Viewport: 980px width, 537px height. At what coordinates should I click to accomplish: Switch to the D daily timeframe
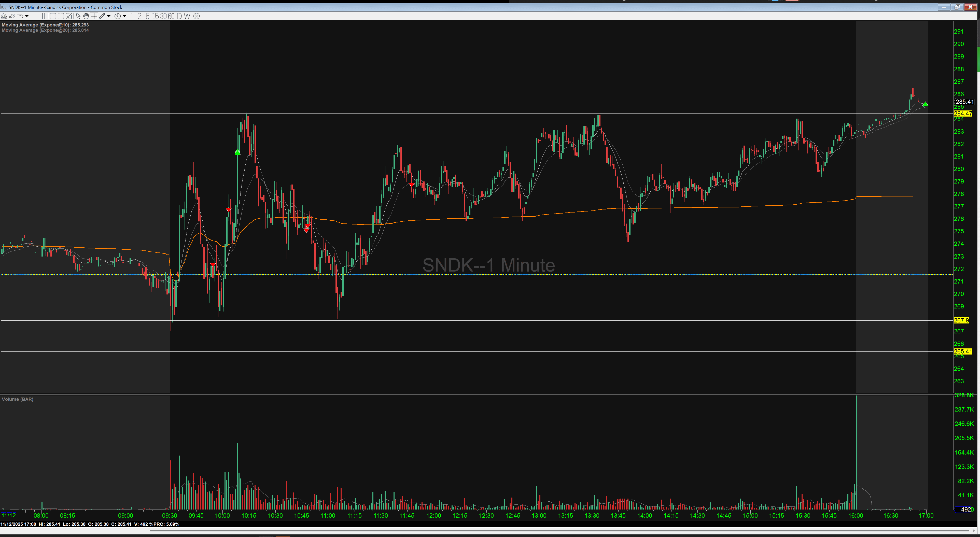point(179,16)
